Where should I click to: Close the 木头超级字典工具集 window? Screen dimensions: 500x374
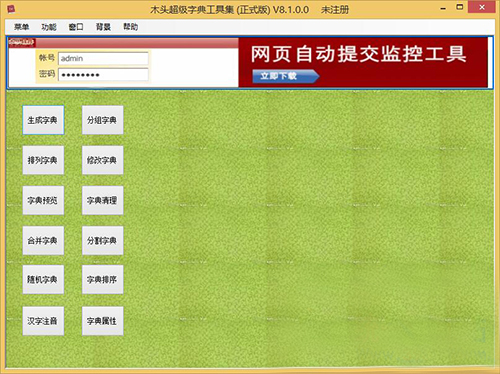point(482,7)
